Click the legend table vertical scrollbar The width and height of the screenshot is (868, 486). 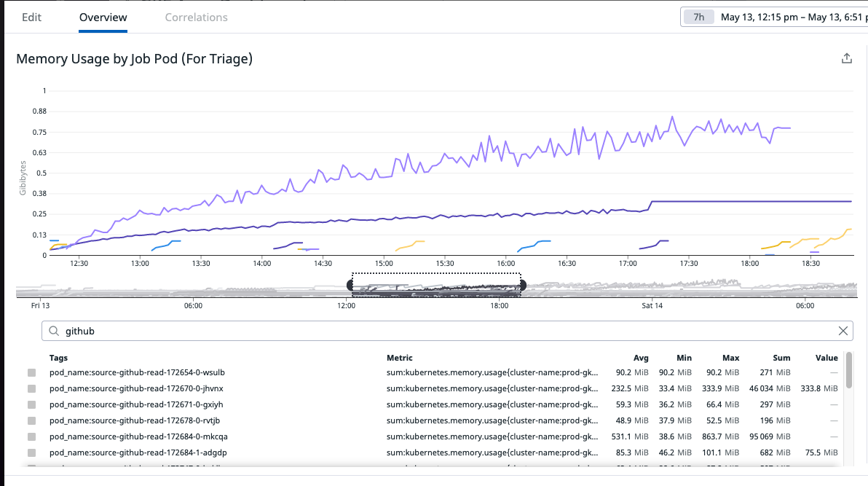[849, 370]
